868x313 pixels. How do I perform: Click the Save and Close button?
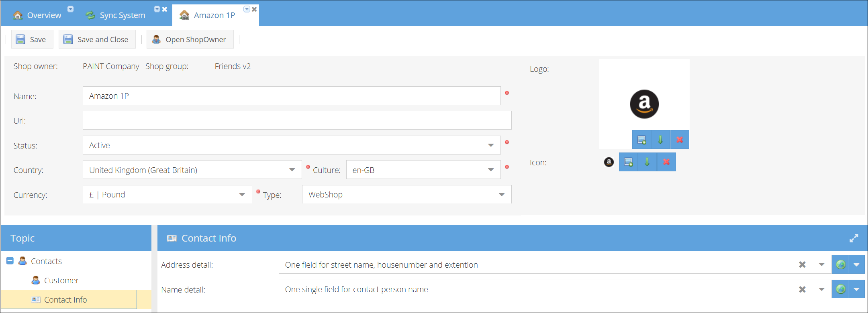[x=97, y=39]
